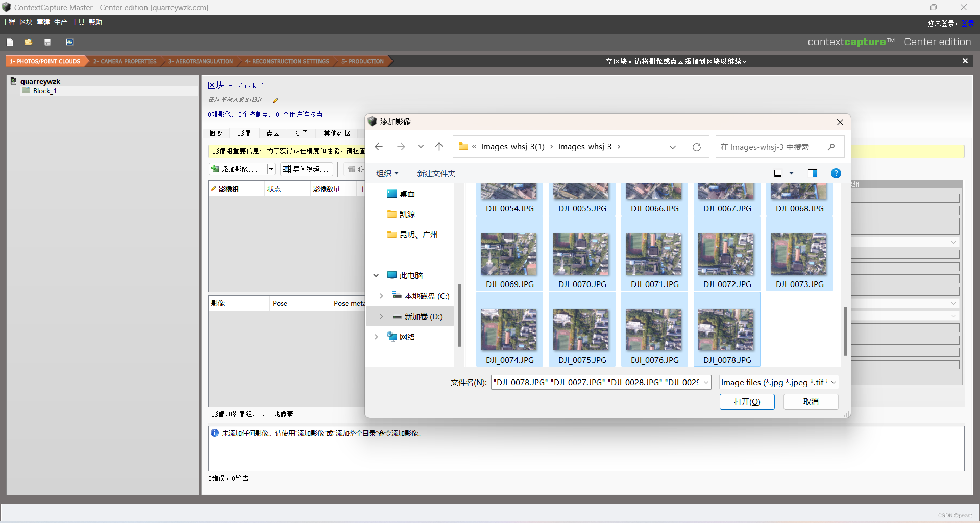The width and height of the screenshot is (980, 523).
Task: Click the 打开(O) button
Action: (747, 401)
